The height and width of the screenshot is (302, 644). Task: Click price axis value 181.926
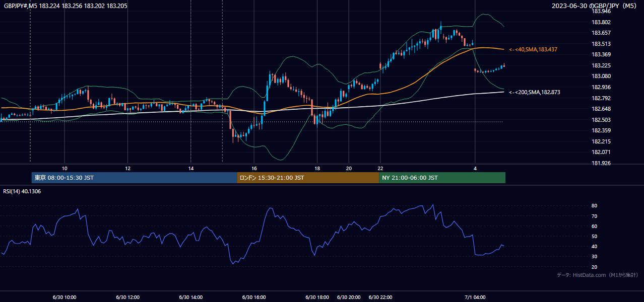click(x=601, y=163)
